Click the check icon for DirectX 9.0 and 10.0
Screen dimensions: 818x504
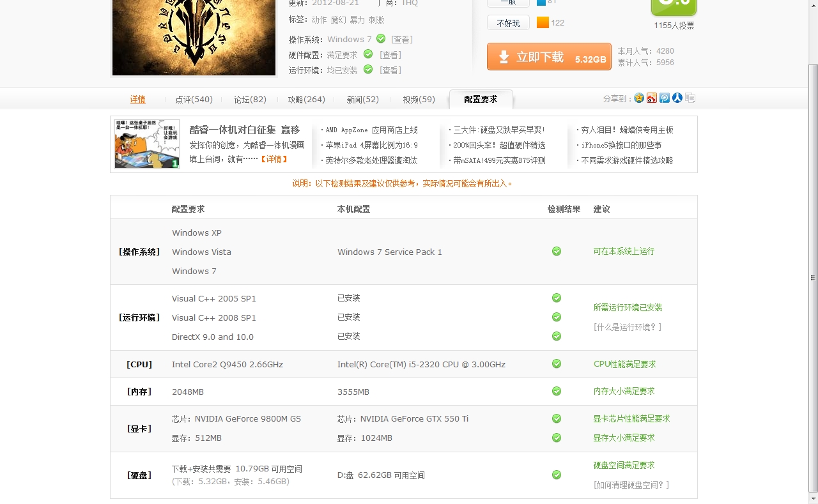click(557, 337)
